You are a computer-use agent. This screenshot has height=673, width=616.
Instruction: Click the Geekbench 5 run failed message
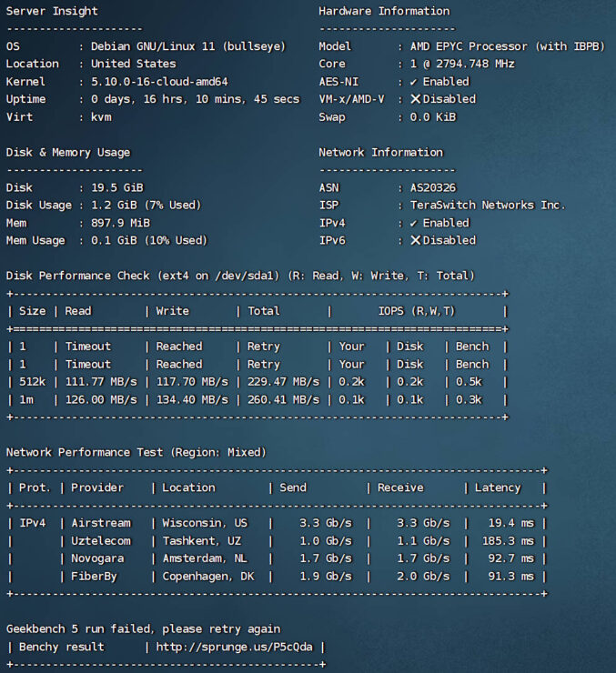pos(143,629)
